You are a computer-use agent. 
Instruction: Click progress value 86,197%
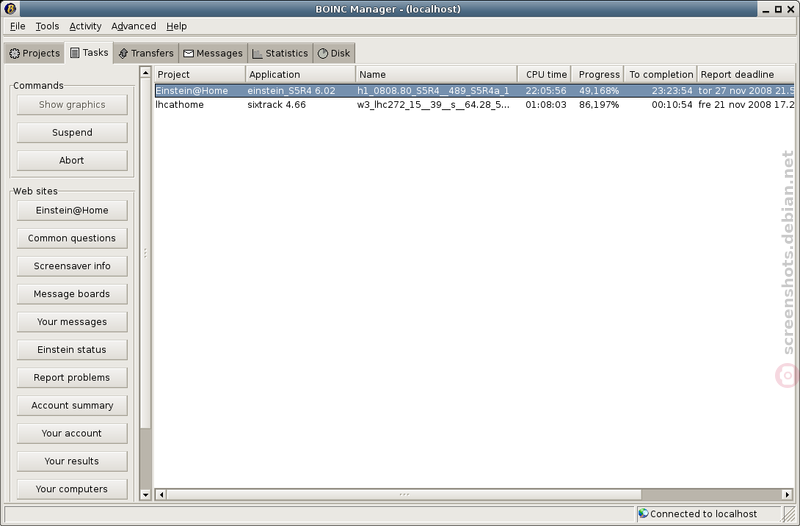pyautogui.click(x=599, y=105)
